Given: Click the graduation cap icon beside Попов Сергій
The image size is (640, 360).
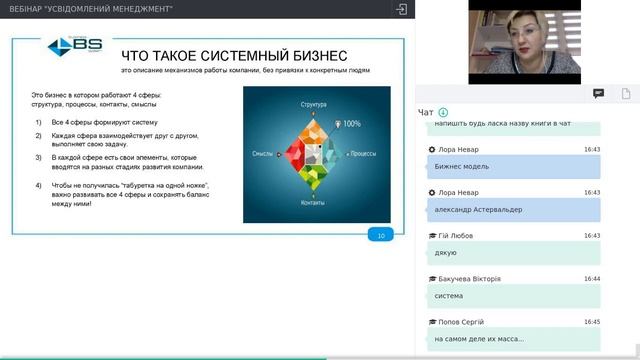Looking at the screenshot, I should [432, 322].
